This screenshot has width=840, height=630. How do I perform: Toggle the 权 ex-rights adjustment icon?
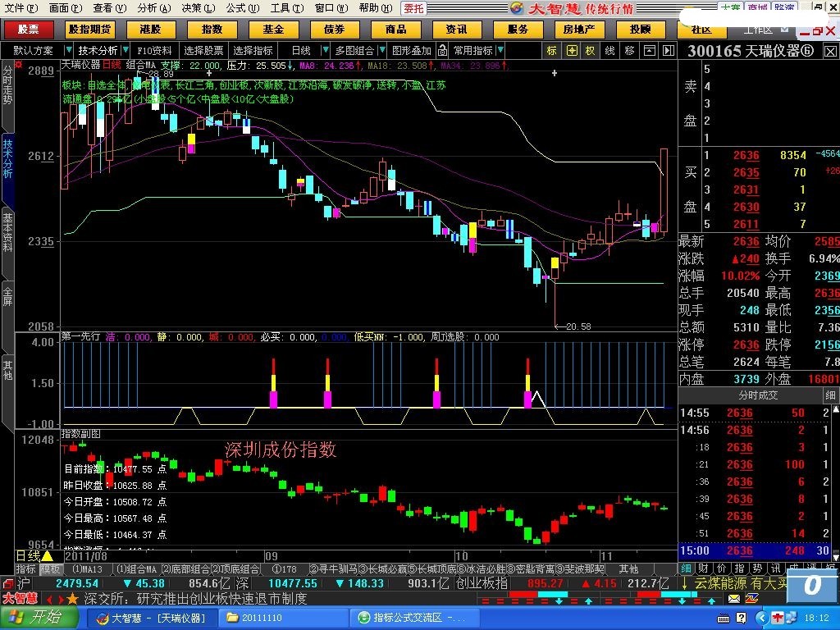(x=591, y=51)
